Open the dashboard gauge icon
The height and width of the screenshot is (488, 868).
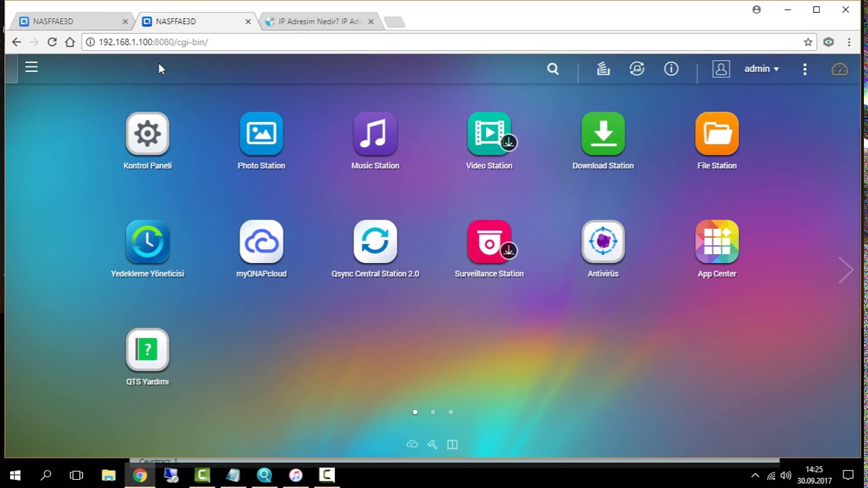pos(840,69)
